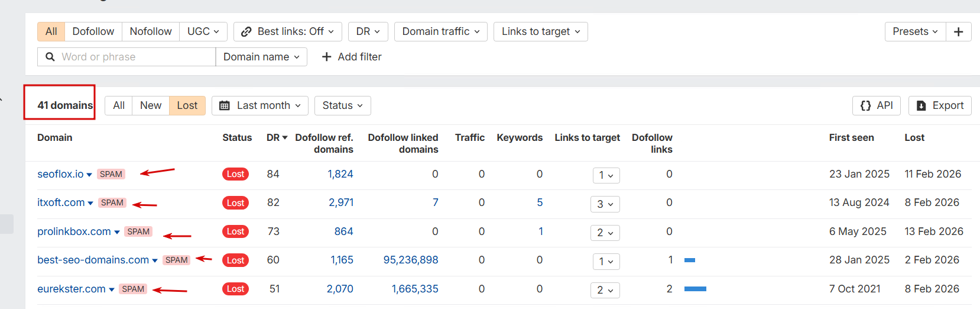Switch to the New domains filter

click(151, 105)
